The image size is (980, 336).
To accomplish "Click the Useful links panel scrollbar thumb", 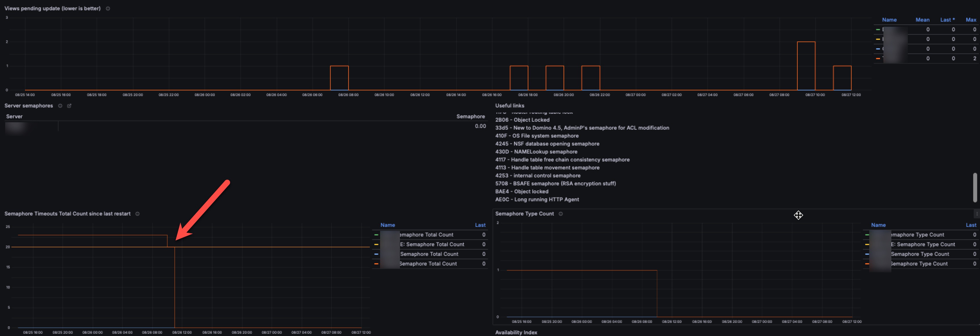I will click(x=975, y=188).
